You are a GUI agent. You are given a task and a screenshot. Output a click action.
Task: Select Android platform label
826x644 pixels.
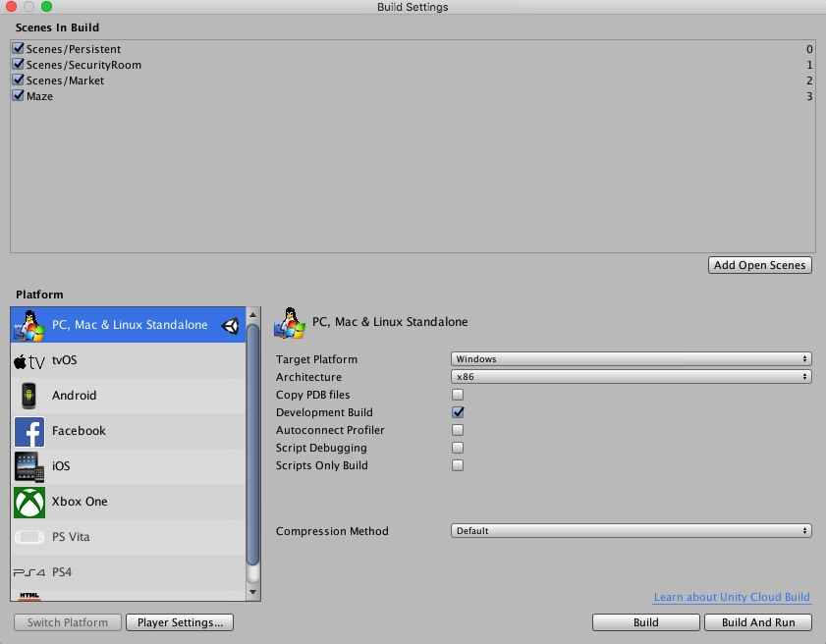coord(74,396)
